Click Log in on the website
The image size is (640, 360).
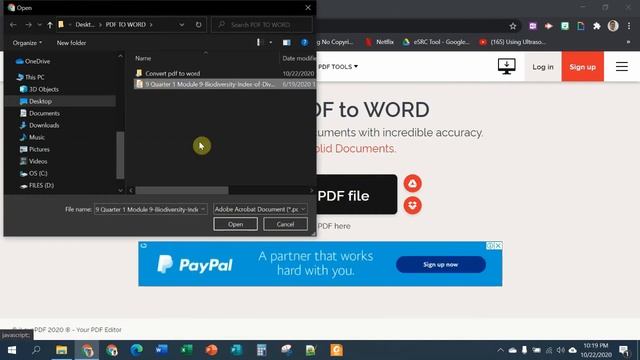click(x=543, y=67)
